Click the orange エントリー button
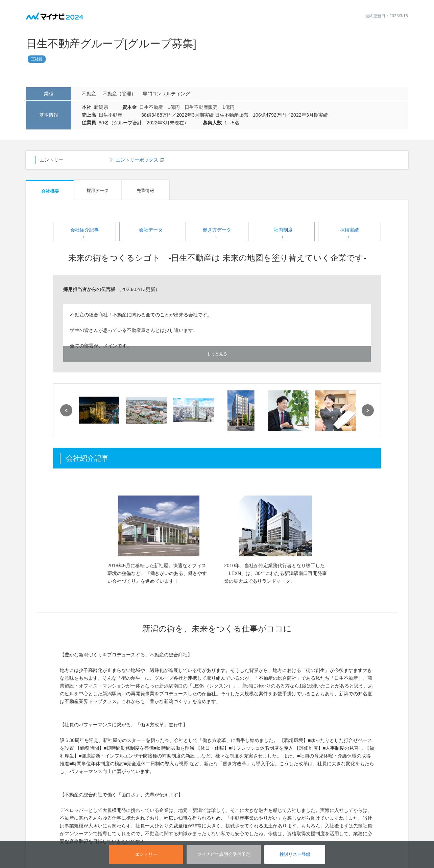The height and width of the screenshot is (868, 434). 146,854
